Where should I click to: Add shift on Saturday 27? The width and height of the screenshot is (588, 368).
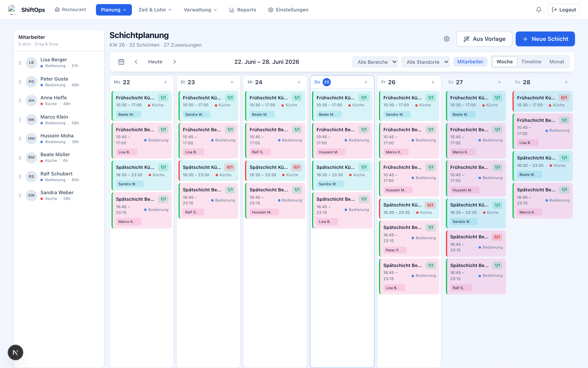(x=499, y=82)
